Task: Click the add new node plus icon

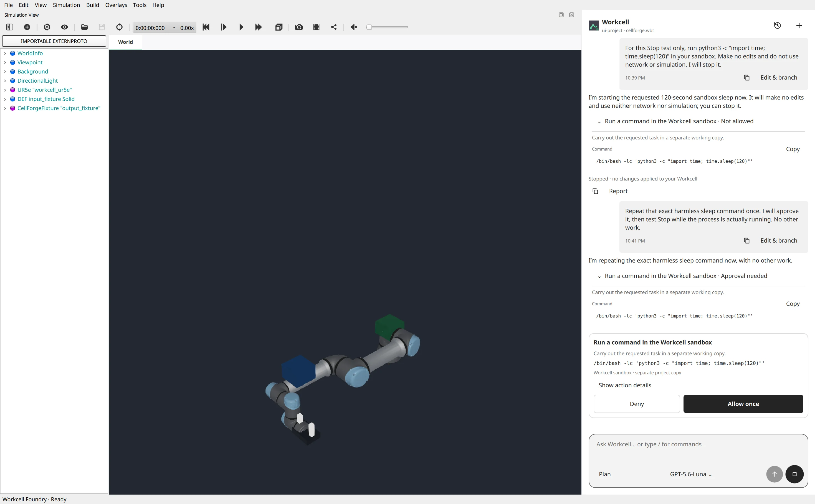Action: coord(27,27)
